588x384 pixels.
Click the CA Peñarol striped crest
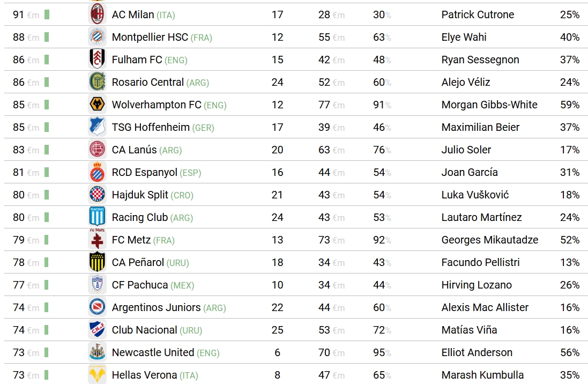coord(97,262)
